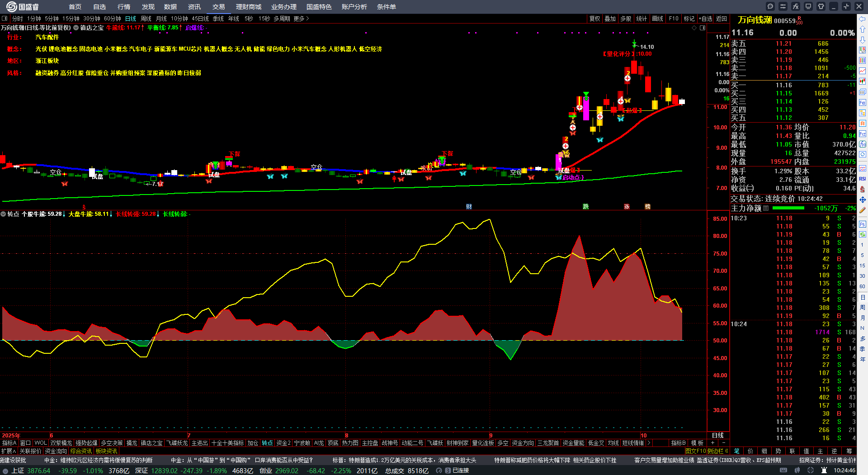The width and height of the screenshot is (868, 475).
Task: Click the candlestick chart sidebar icon
Action: tap(863, 81)
